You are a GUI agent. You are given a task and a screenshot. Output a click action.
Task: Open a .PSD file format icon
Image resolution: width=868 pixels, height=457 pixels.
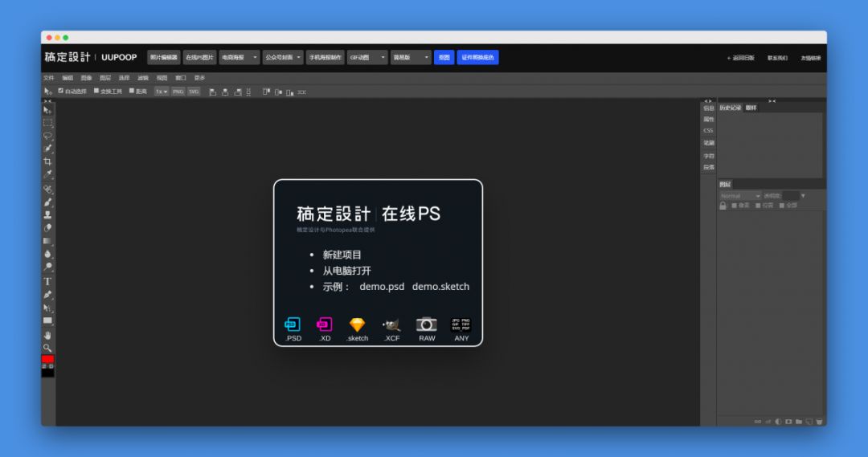point(293,324)
